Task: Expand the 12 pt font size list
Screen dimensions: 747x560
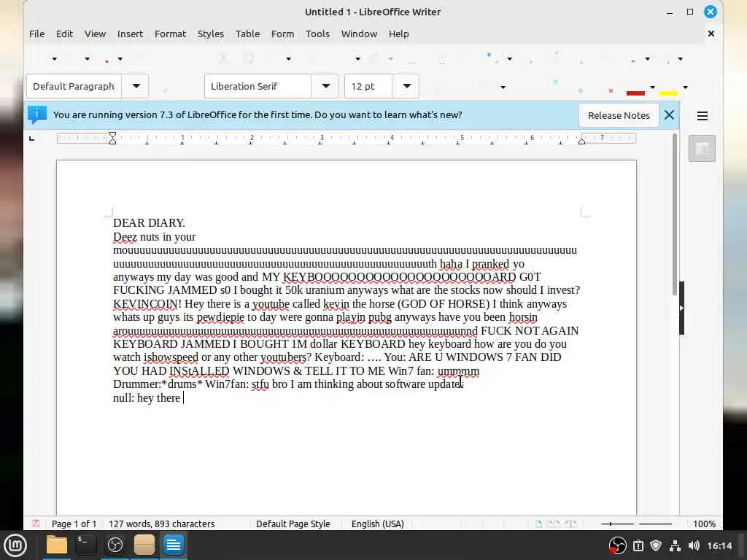Action: point(406,86)
